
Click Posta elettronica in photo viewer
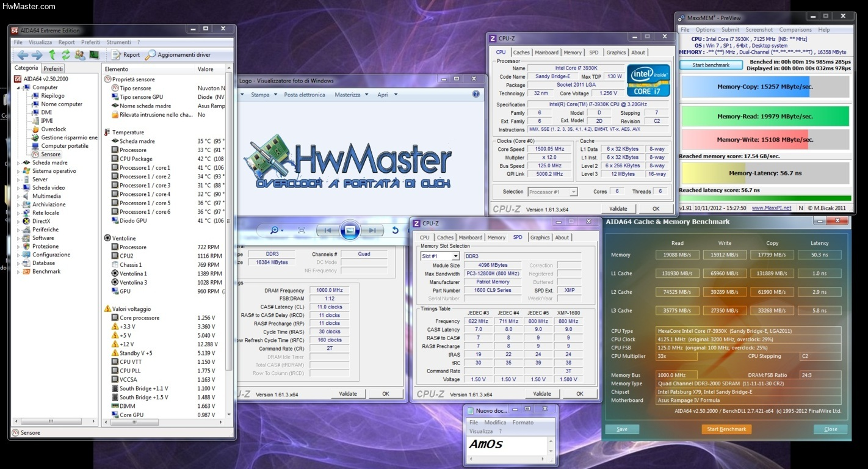pyautogui.click(x=305, y=95)
